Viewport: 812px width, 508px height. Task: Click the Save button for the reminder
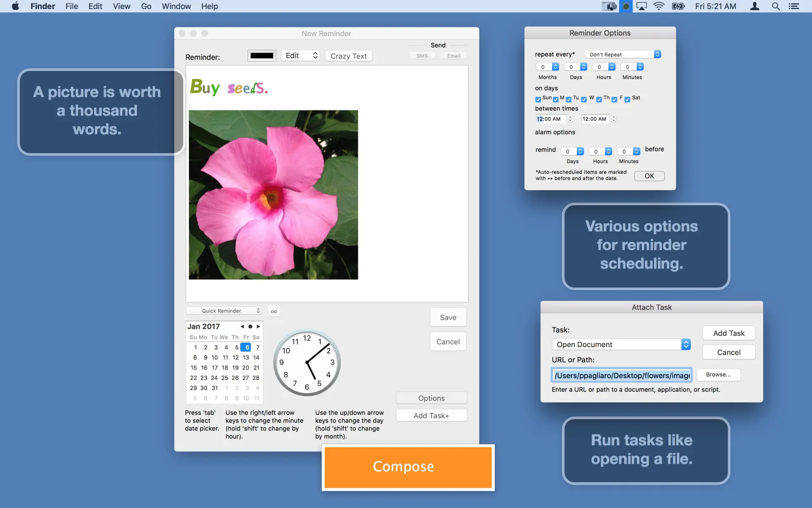448,317
